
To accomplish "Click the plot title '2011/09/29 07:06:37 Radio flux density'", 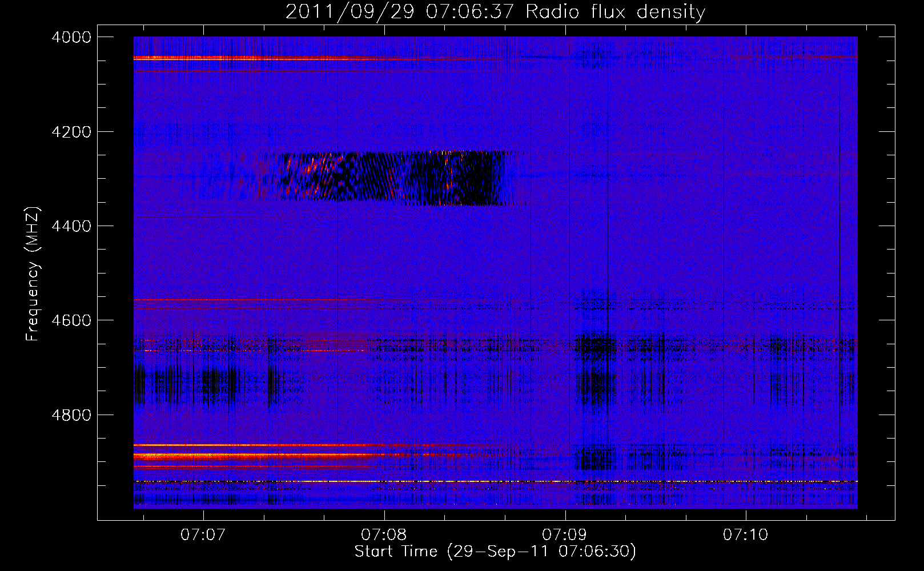I will pyautogui.click(x=495, y=11).
